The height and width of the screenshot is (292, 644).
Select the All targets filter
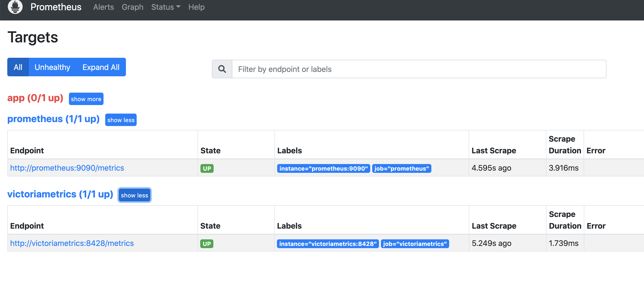tap(18, 67)
